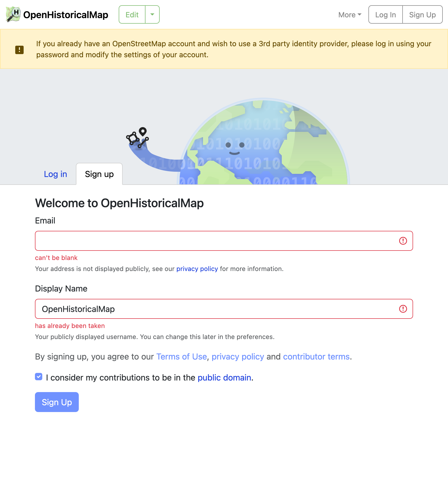The image size is (448, 500).
Task: Select the Sign up tab
Action: pyautogui.click(x=99, y=174)
